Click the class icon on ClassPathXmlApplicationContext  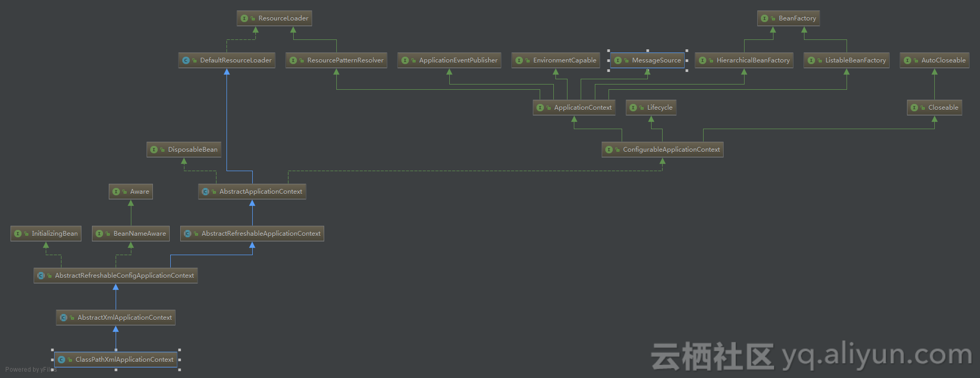[x=61, y=360]
